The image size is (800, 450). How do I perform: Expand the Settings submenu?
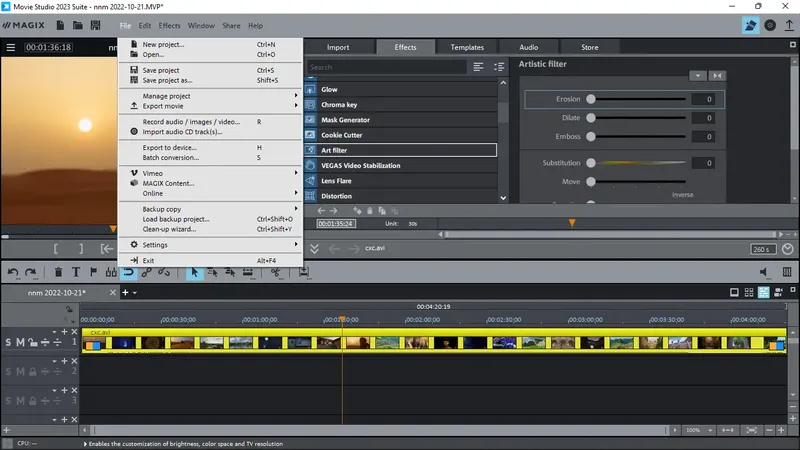pyautogui.click(x=211, y=245)
